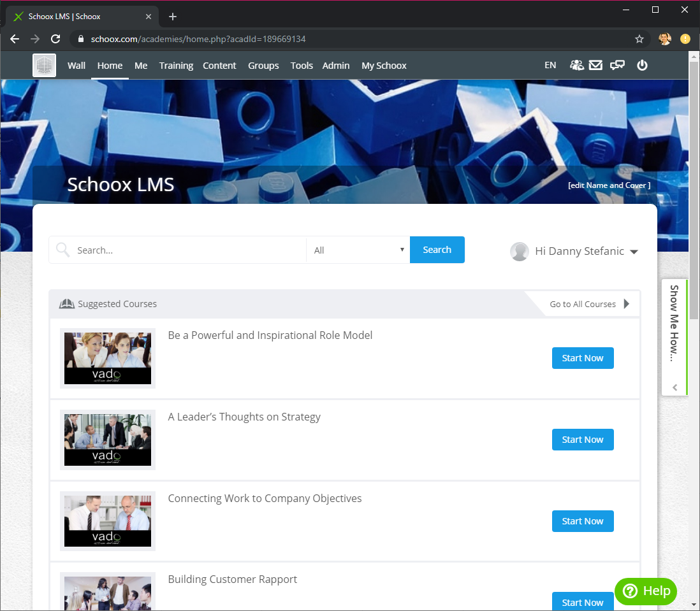Viewport: 700px width, 611px height.
Task: Click Danny Stefanic's profile avatar
Action: point(520,251)
